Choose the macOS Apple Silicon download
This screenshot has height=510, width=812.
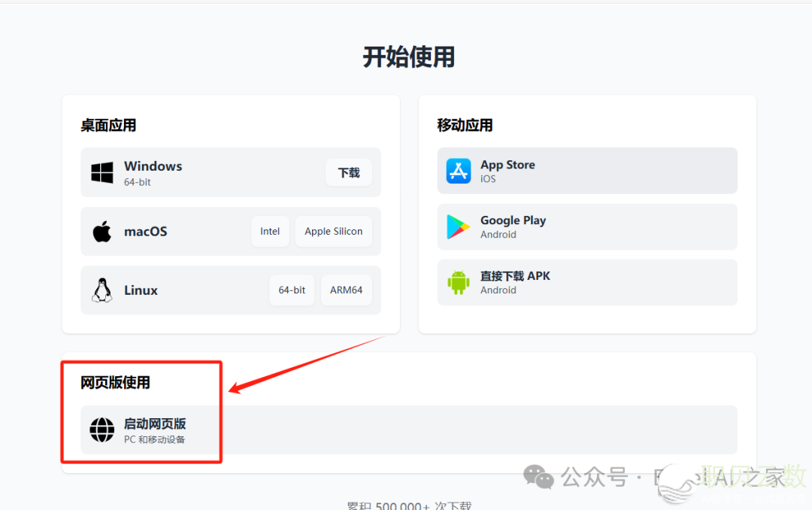click(334, 231)
